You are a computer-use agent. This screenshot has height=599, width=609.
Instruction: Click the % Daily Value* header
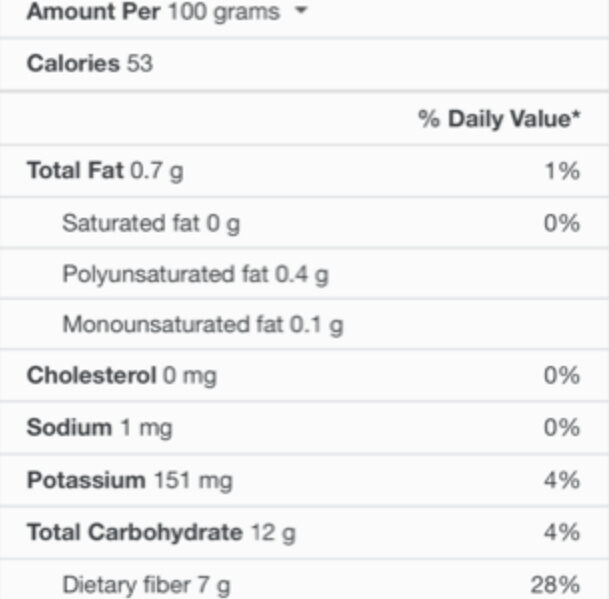499,118
